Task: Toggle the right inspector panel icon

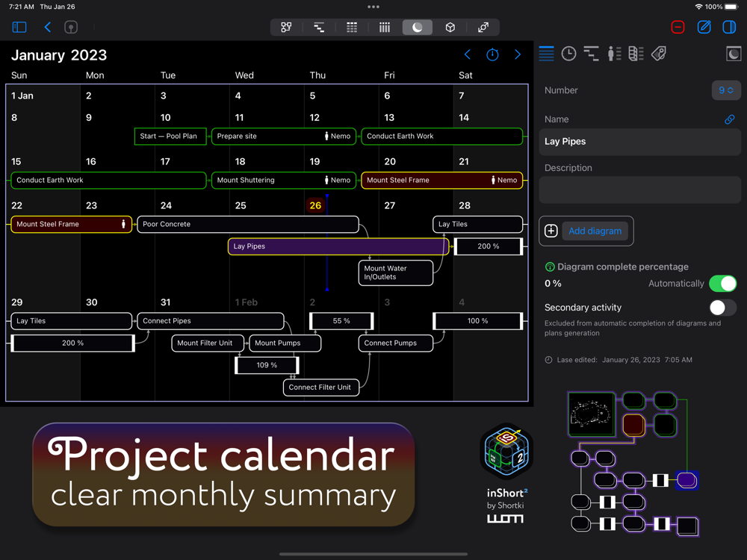Action: tap(729, 27)
